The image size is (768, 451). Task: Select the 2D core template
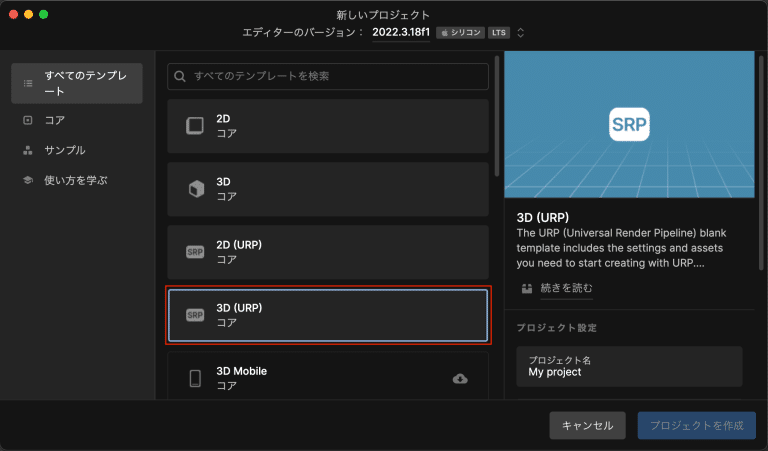tap(328, 126)
